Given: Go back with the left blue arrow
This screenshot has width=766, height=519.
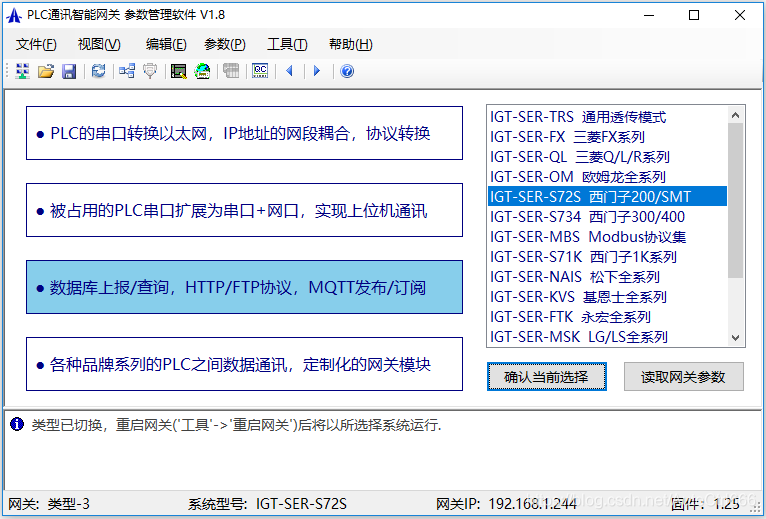Looking at the screenshot, I should point(289,71).
